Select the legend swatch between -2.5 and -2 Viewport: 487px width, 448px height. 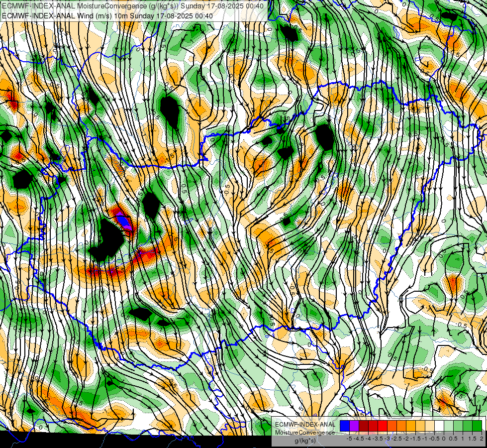point(401,426)
